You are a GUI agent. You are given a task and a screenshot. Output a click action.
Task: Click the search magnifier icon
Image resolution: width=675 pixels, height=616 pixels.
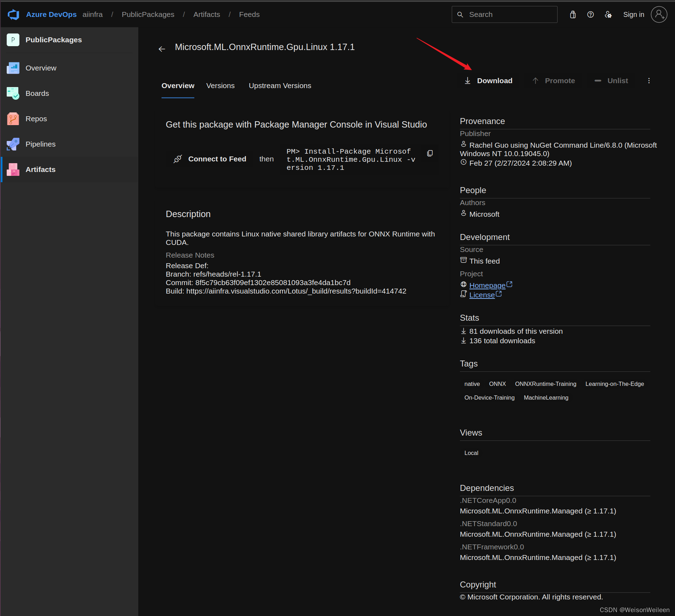coord(460,14)
